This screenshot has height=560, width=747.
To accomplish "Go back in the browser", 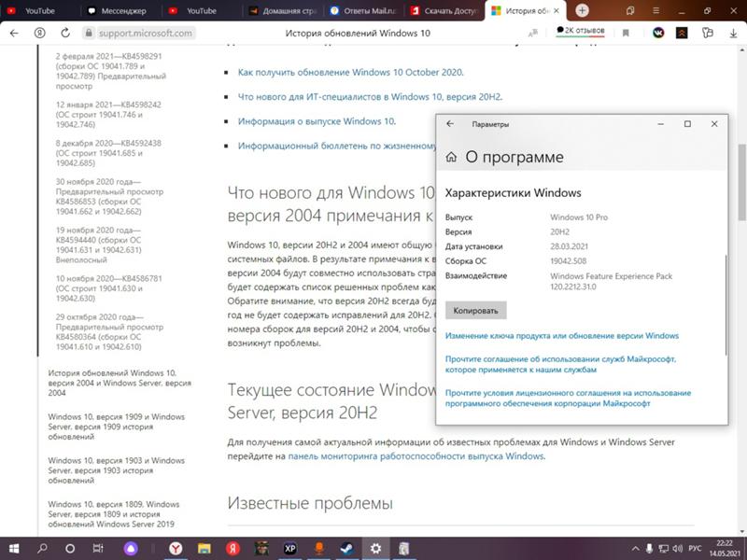I will click(x=14, y=33).
